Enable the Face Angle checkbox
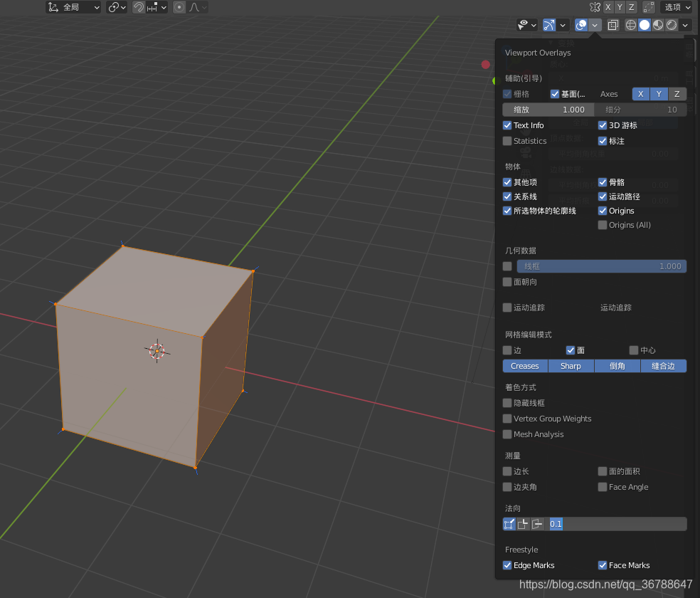 click(x=603, y=487)
